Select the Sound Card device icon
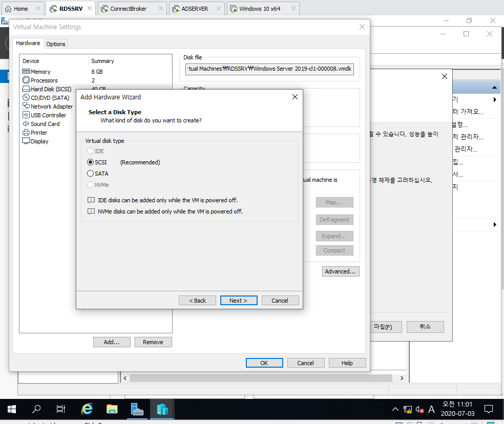The width and height of the screenshot is (504, 424). pyautogui.click(x=26, y=124)
